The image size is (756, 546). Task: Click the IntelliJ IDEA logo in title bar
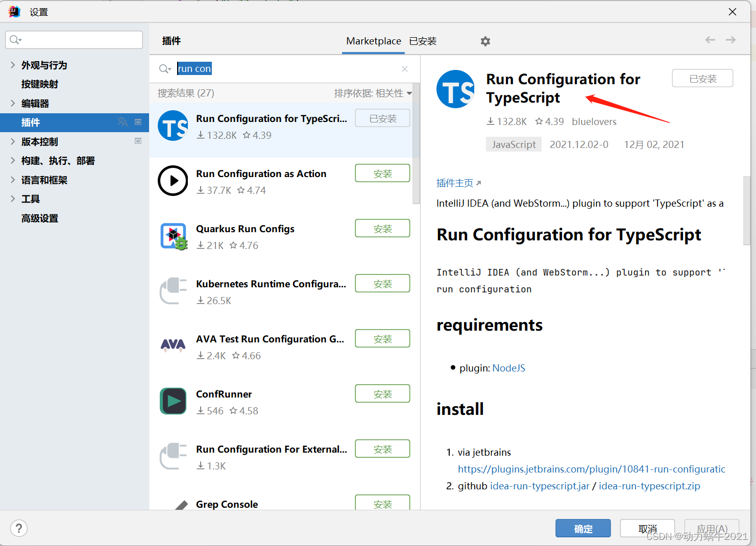(x=14, y=12)
